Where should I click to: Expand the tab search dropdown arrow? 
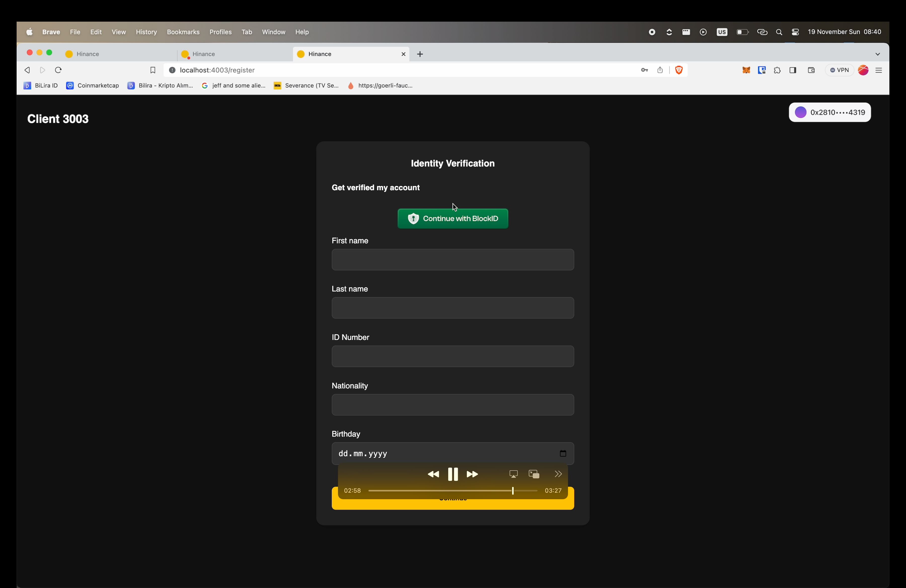[878, 54]
